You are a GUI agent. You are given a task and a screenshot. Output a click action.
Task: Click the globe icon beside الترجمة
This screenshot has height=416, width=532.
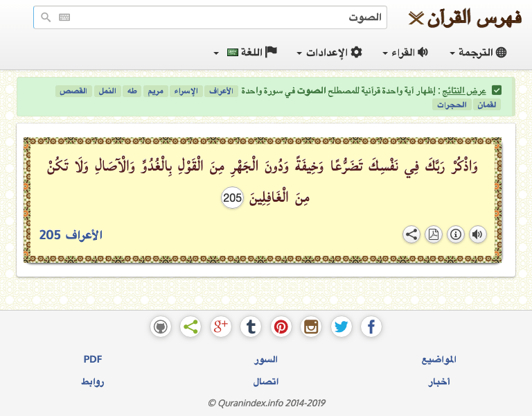pos(501,52)
